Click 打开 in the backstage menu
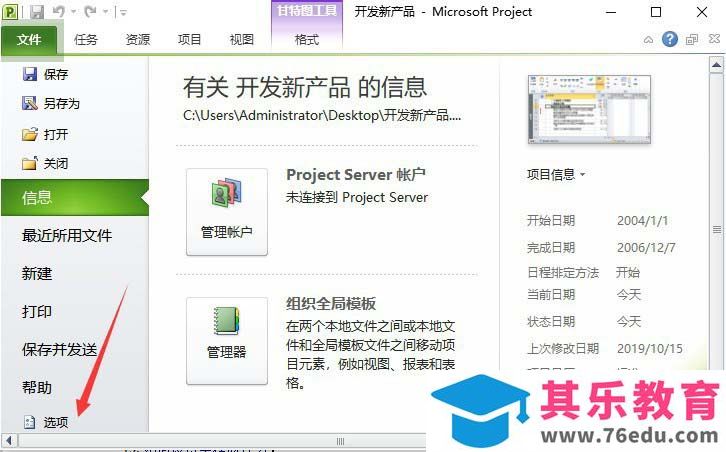This screenshot has height=452, width=726. pos(45,134)
